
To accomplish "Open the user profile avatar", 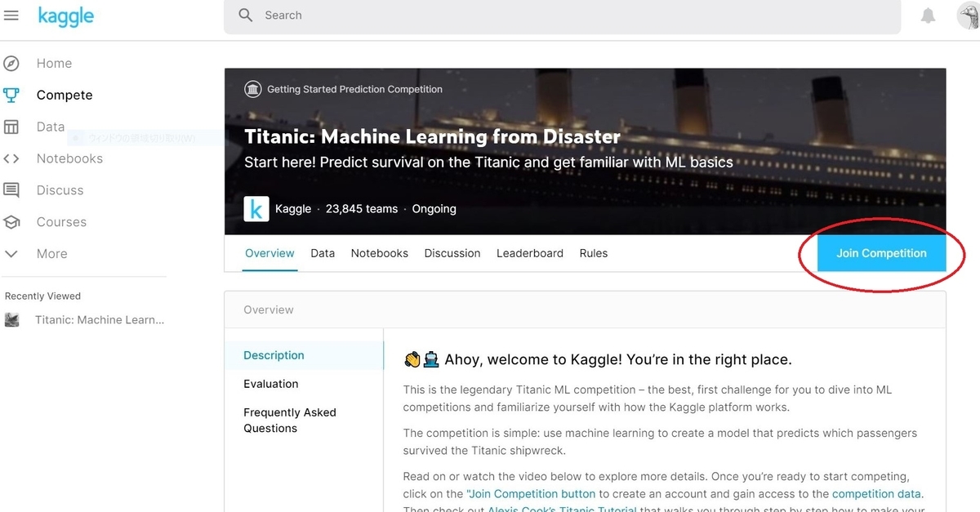I will (969, 16).
